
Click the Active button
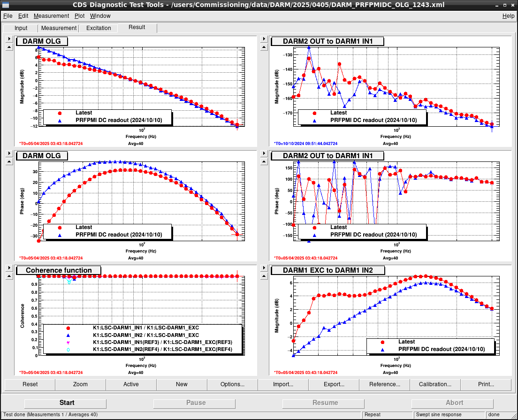tap(131, 384)
